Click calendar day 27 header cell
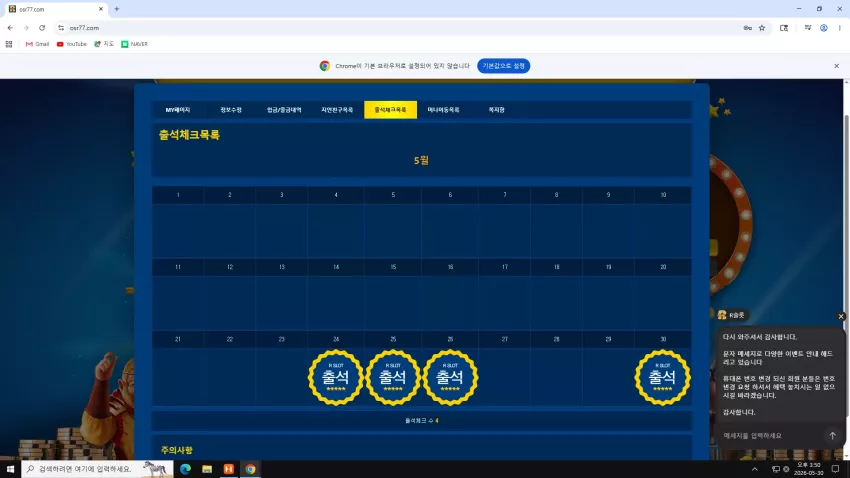The height and width of the screenshot is (478, 850). coord(505,339)
